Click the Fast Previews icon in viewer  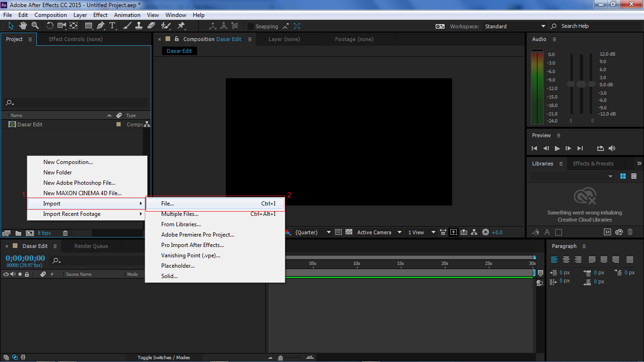click(454, 232)
